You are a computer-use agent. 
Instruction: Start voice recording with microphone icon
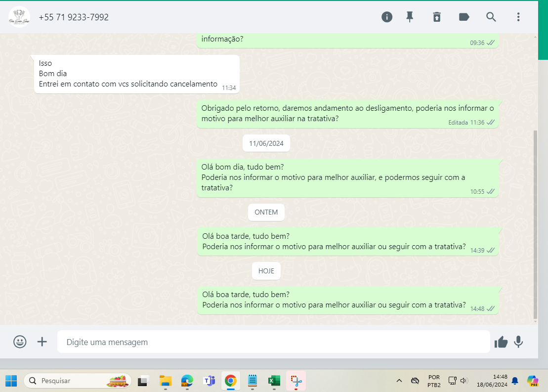[518, 342]
